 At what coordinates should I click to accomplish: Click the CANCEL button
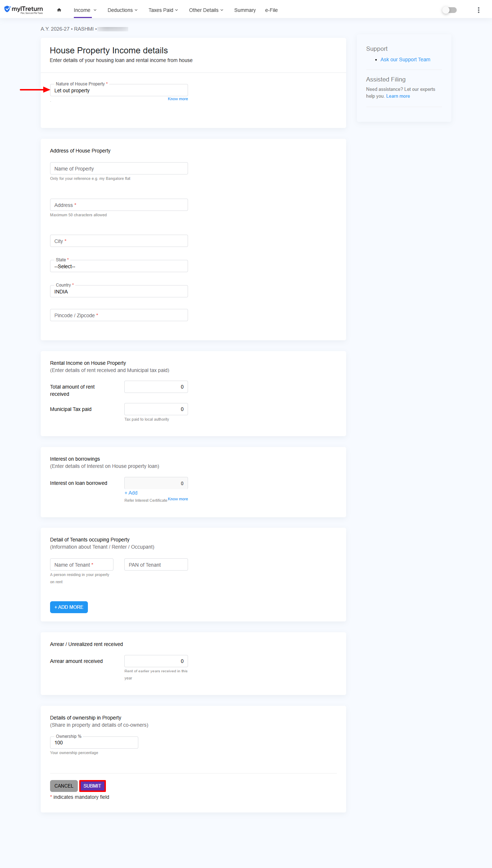[64, 786]
